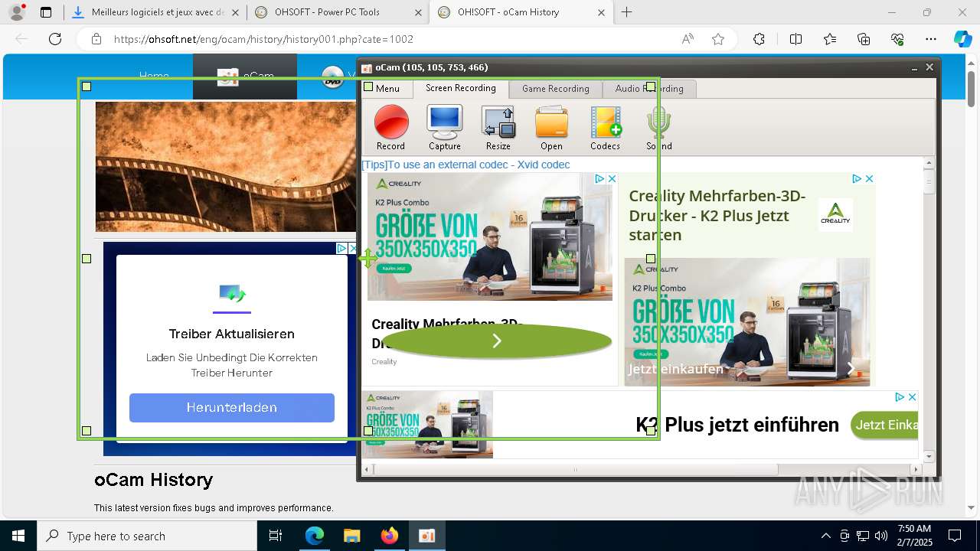Open the tab actions menu icon in Edge

click(x=46, y=12)
